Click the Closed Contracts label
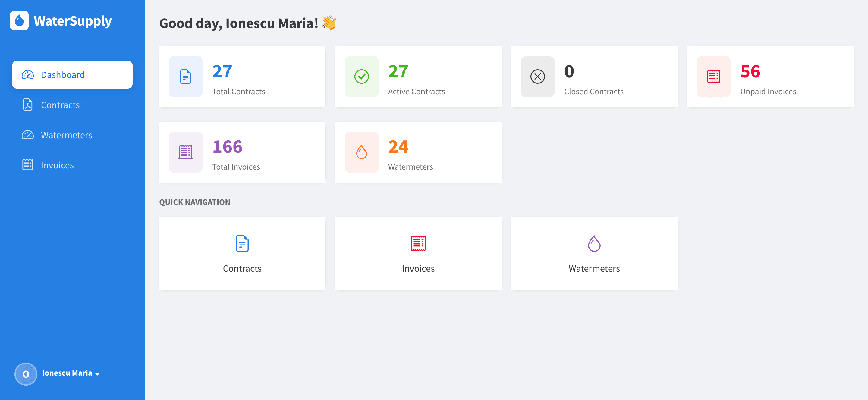 point(594,92)
